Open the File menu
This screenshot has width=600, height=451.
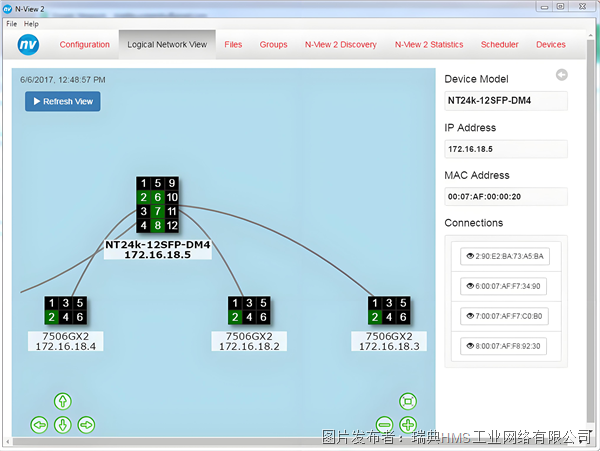click(x=11, y=24)
